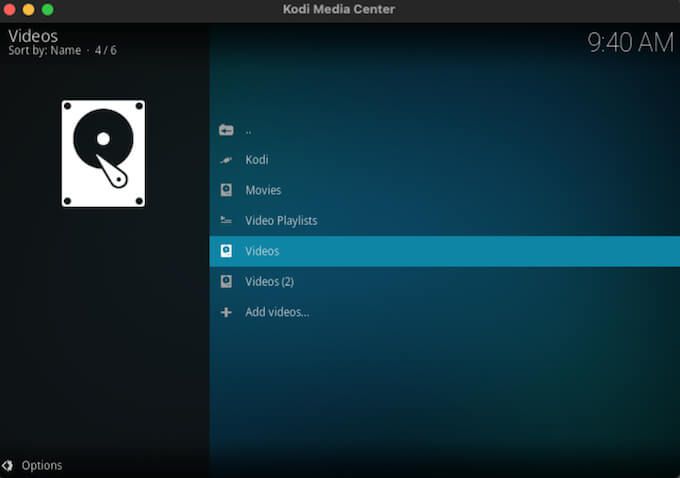Click the large hard drive thumbnail
Image resolution: width=680 pixels, height=478 pixels.
pos(103,154)
